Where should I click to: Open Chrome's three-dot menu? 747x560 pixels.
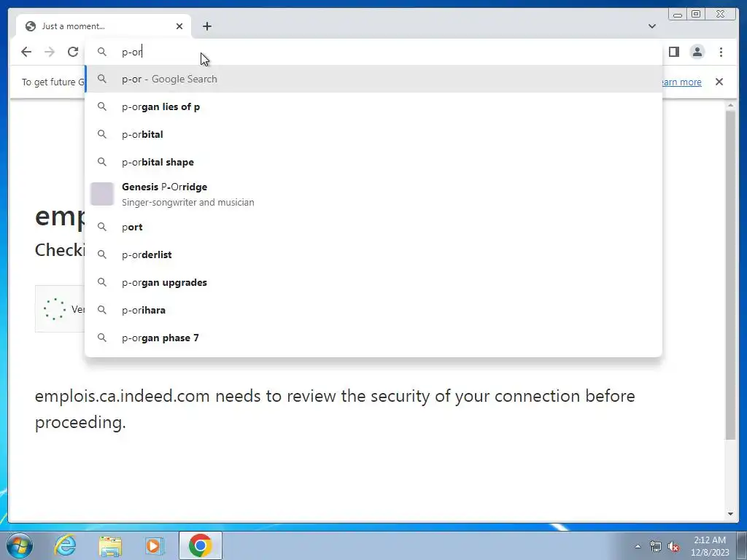pyautogui.click(x=721, y=52)
